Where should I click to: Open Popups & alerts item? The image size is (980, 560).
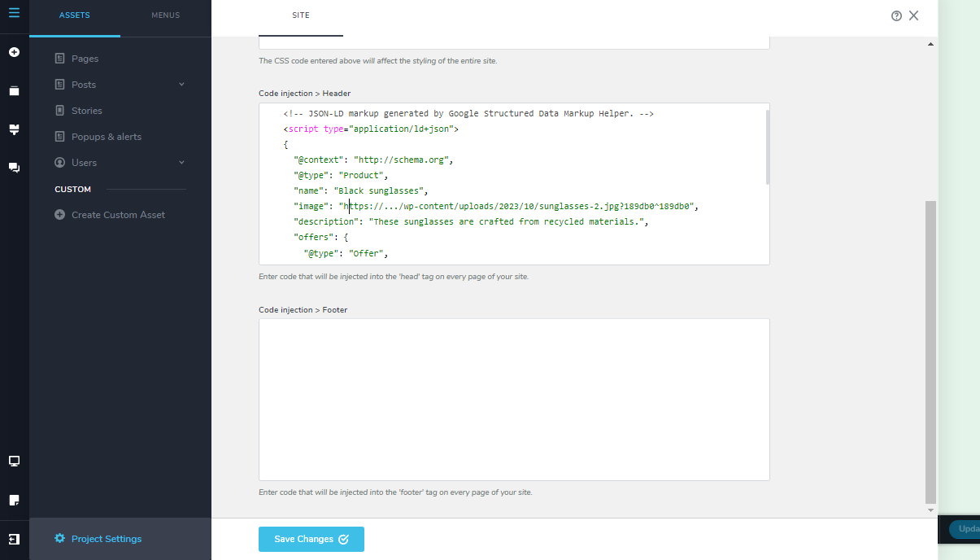pyautogui.click(x=107, y=137)
